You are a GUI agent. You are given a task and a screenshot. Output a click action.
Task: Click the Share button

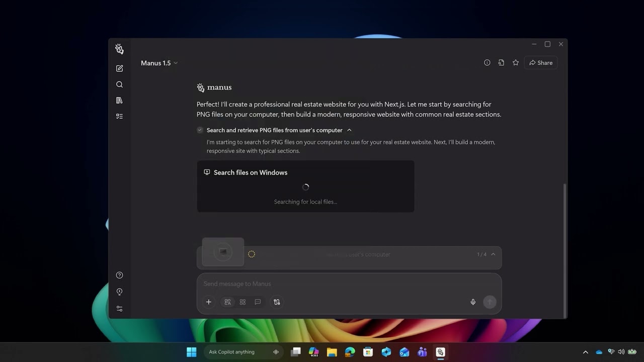click(x=541, y=63)
